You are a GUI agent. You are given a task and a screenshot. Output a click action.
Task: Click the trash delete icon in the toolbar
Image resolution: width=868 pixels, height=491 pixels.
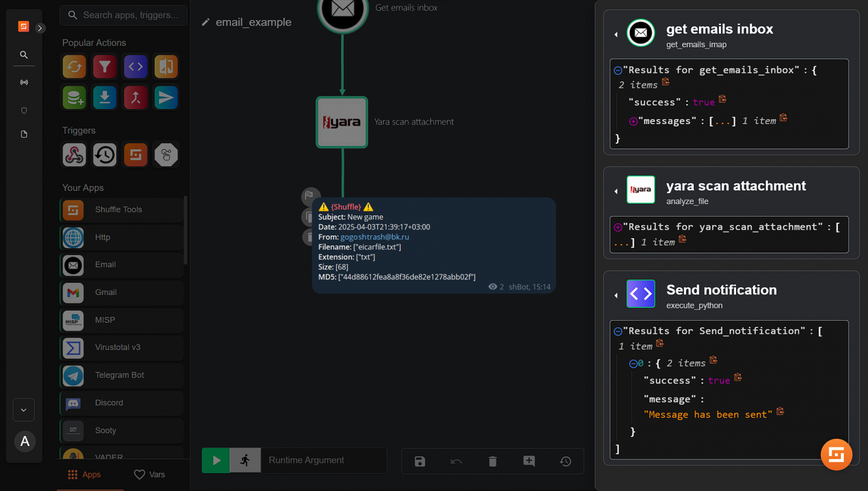coord(492,461)
